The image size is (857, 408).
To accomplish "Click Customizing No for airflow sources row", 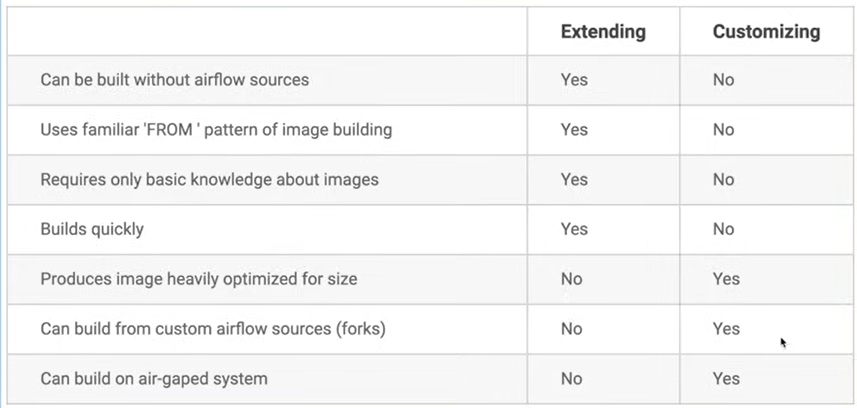I will tap(723, 80).
